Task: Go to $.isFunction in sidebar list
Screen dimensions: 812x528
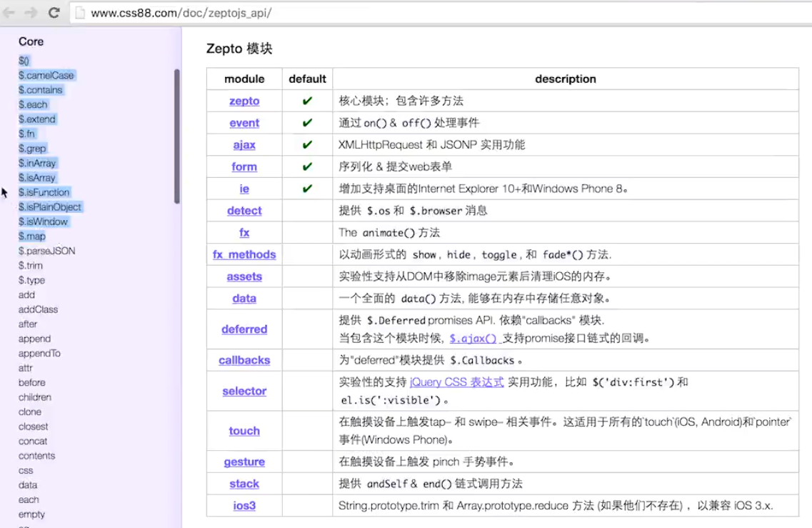Action: click(x=44, y=192)
